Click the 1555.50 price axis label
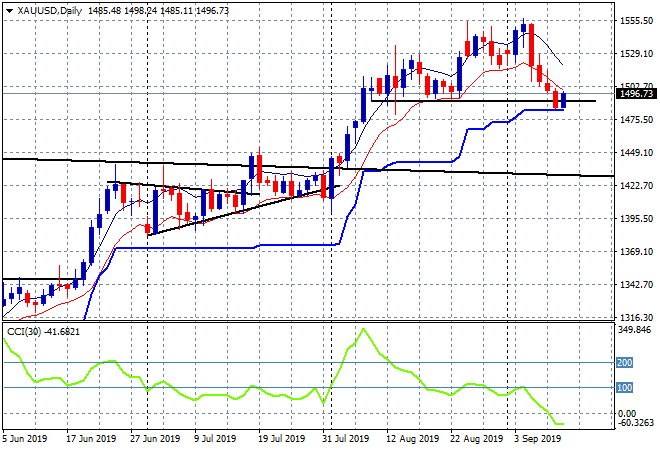Image resolution: width=660 pixels, height=450 pixels. (636, 21)
